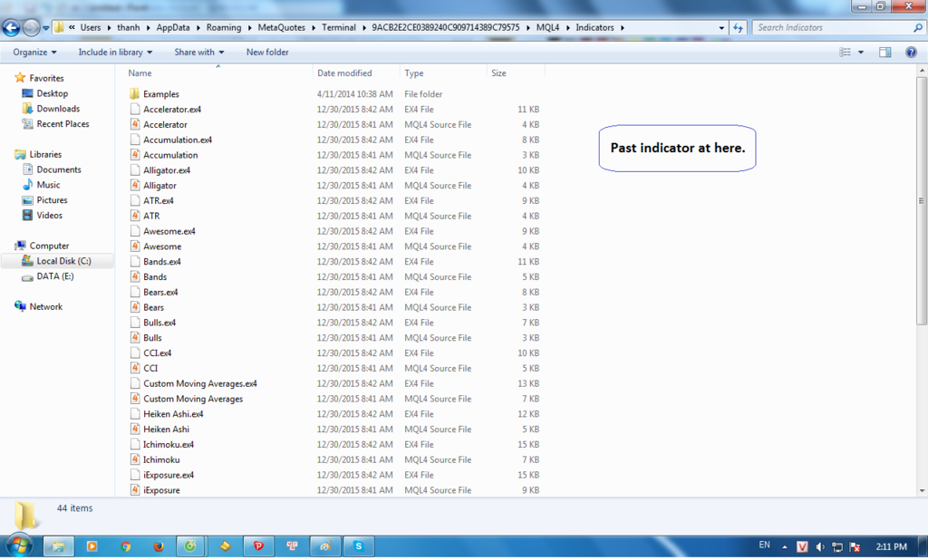Screen dimensions: 928x560
Task: Click the Forward navigation arrow
Action: click(32, 27)
